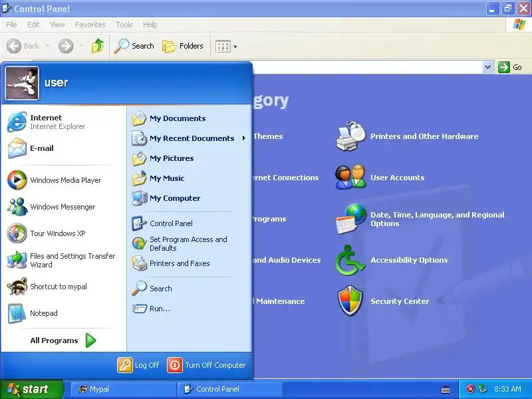Open Printers and Other Hardware category
This screenshot has height=399, width=532.
(424, 136)
